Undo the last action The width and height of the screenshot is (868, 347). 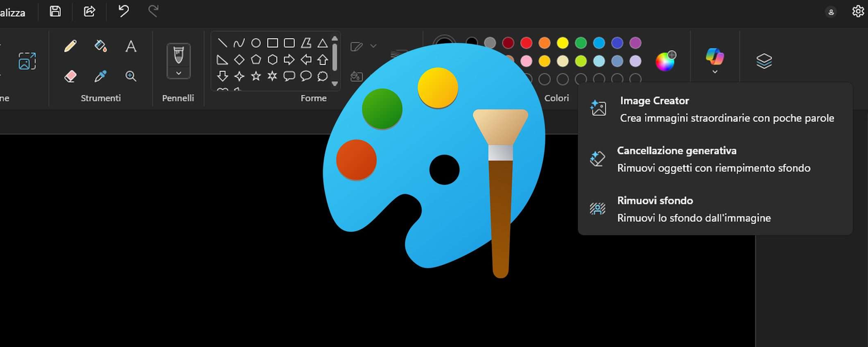123,11
